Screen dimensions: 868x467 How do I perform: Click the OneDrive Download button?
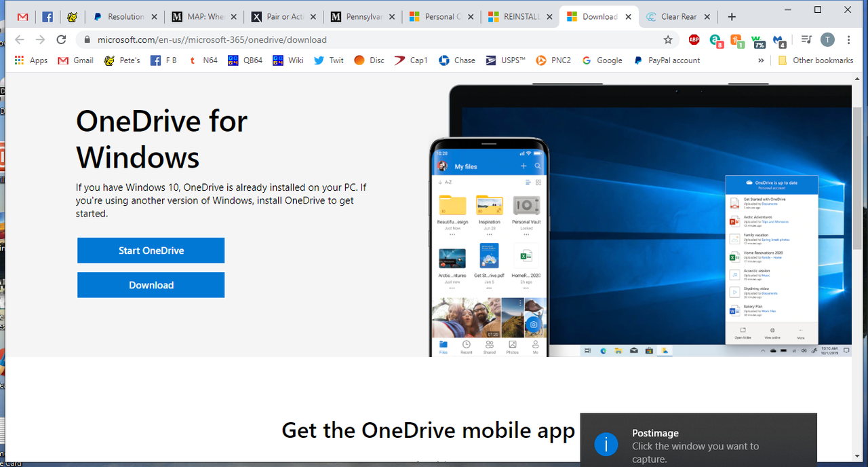click(x=151, y=285)
